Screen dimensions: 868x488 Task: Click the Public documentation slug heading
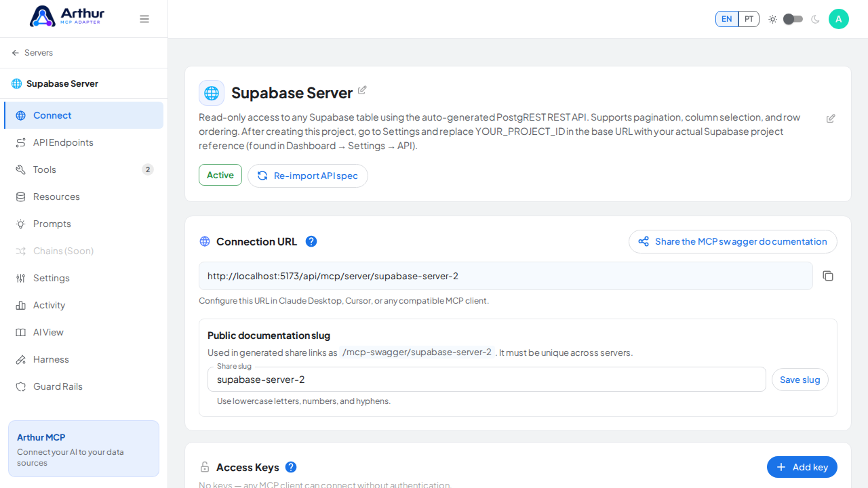click(269, 335)
